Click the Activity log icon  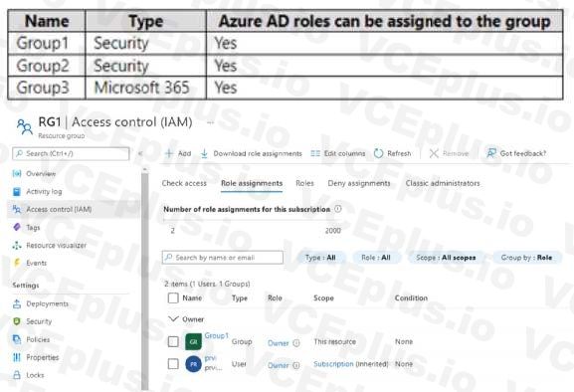[x=17, y=191]
